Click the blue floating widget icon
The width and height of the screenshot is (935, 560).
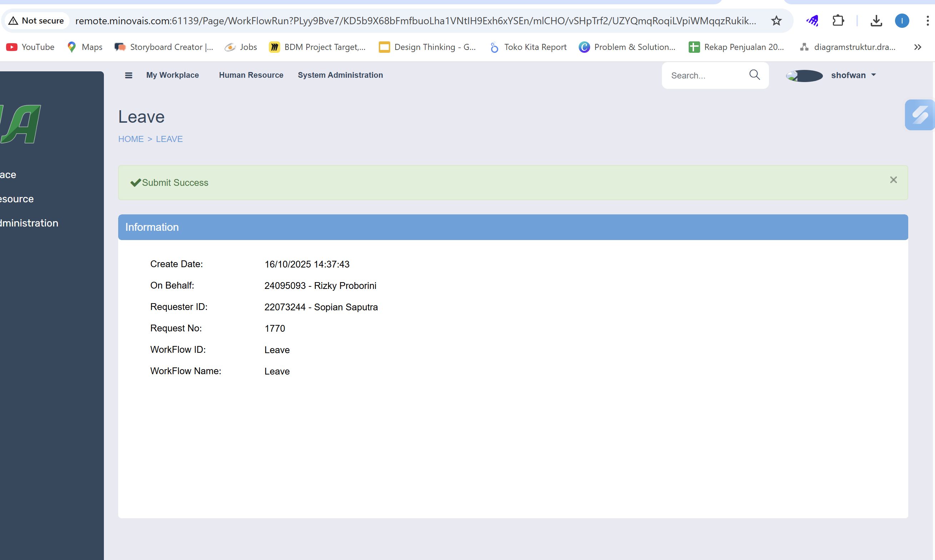pyautogui.click(x=920, y=115)
